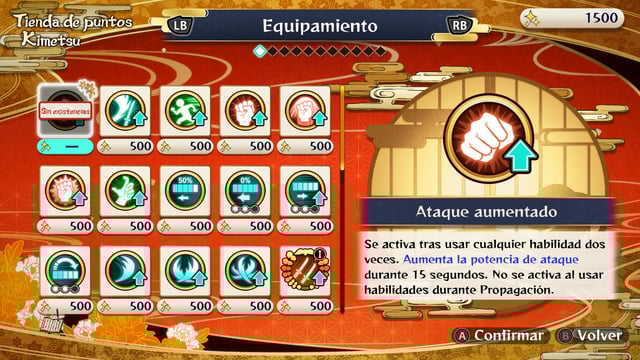This screenshot has width=640, height=360.
Task: Select the glowing fist with purple arrow
Action: pos(65,191)
